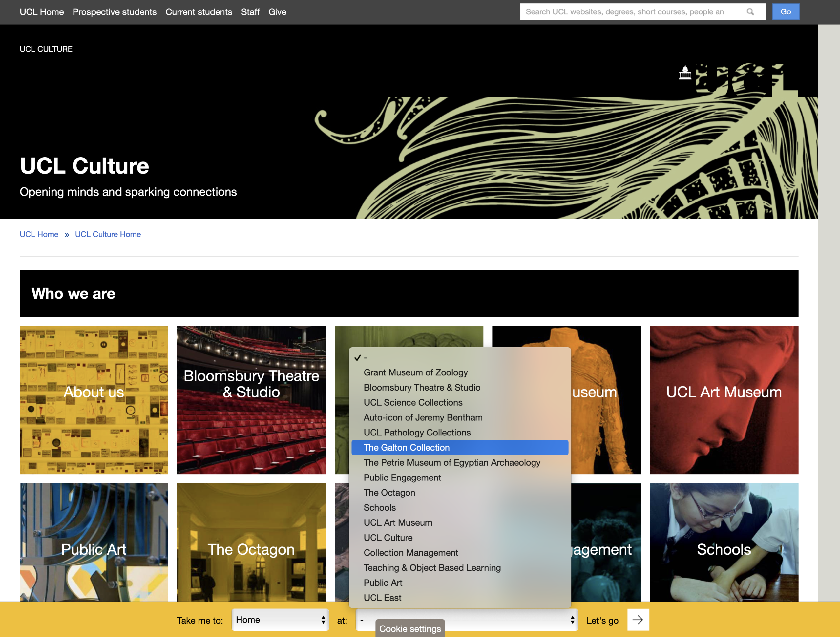Screen dimensions: 840x637
Task: Pick UCL East from dropdown list
Action: [382, 598]
